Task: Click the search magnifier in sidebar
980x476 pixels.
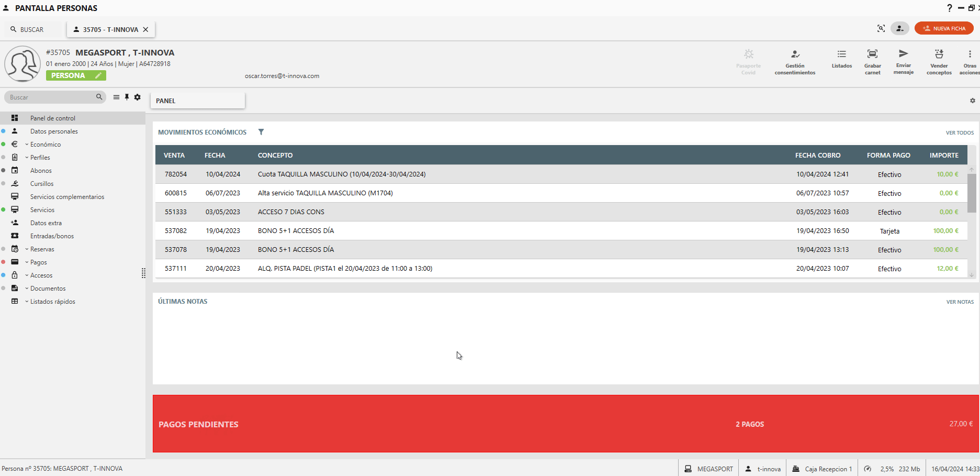Action: coord(99,97)
